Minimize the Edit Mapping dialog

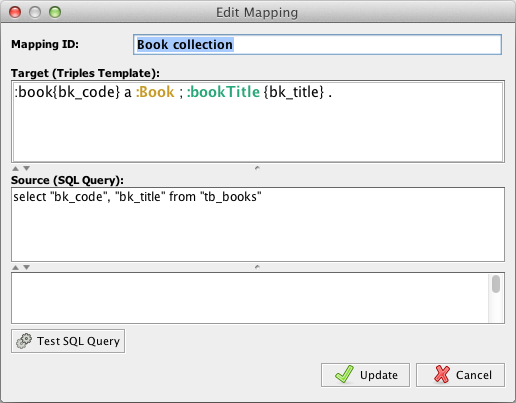(35, 12)
